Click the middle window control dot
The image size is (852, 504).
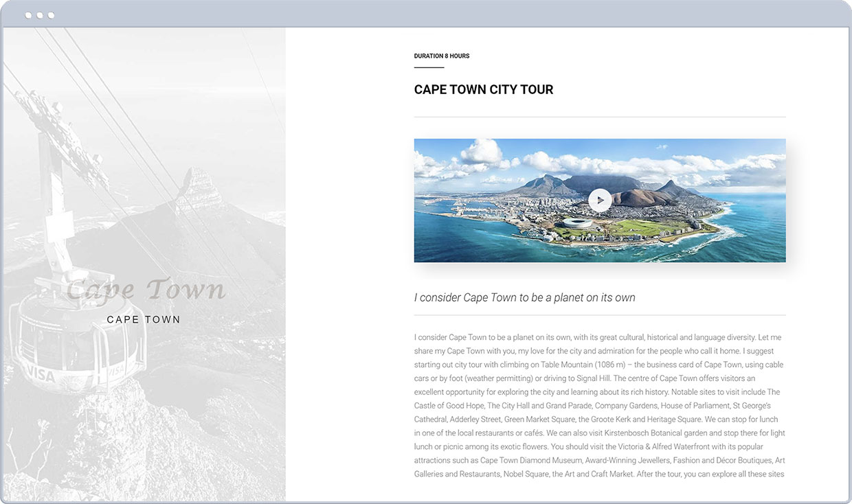tap(40, 15)
